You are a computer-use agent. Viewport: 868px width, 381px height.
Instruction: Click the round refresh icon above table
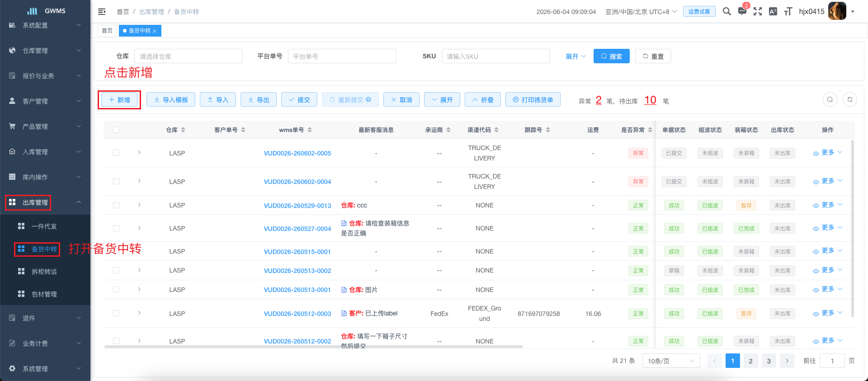click(850, 99)
